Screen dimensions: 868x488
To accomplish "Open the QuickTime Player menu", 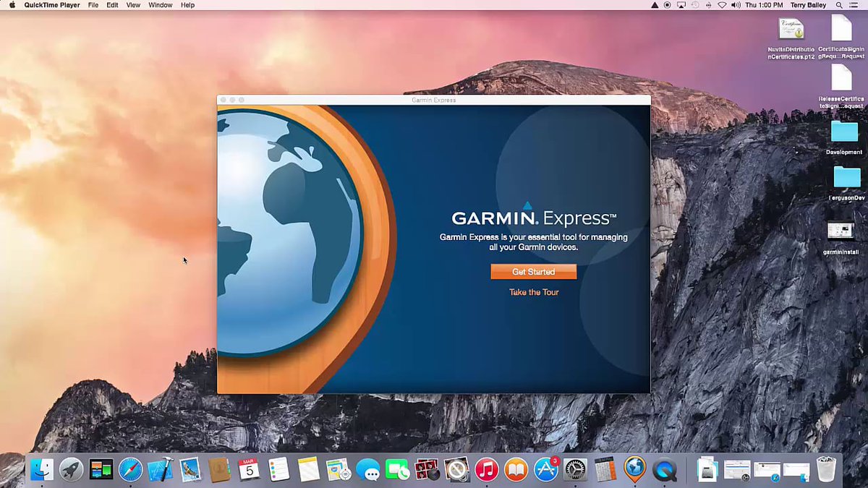I will [x=51, y=5].
